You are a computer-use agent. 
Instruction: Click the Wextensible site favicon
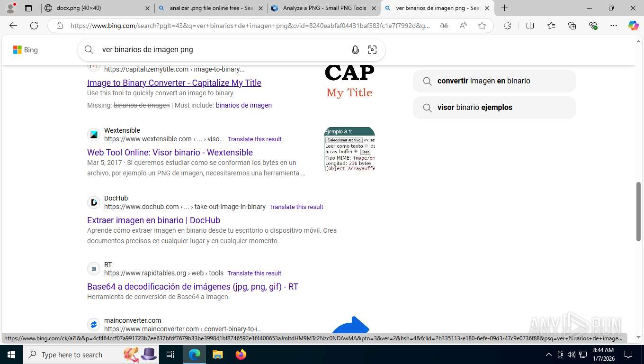click(94, 135)
